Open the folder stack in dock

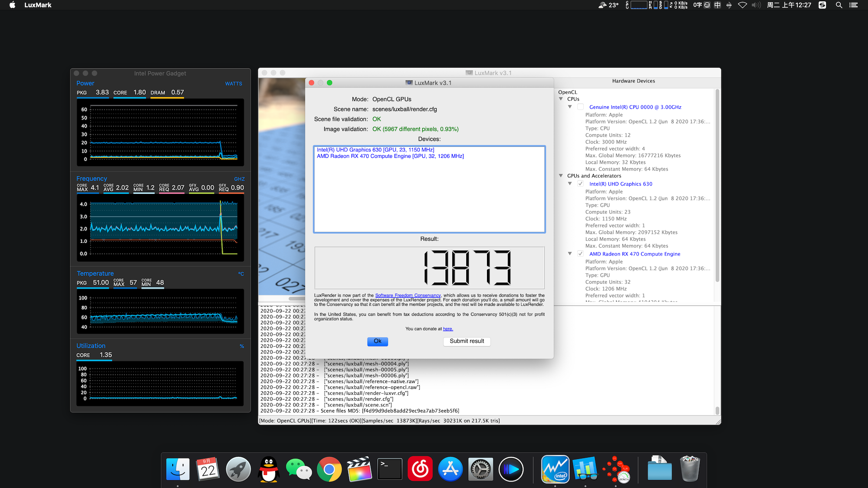pyautogui.click(x=659, y=469)
